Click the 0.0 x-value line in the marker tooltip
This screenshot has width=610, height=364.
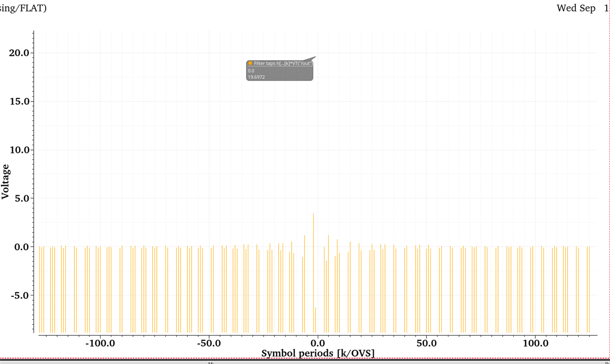(x=251, y=71)
